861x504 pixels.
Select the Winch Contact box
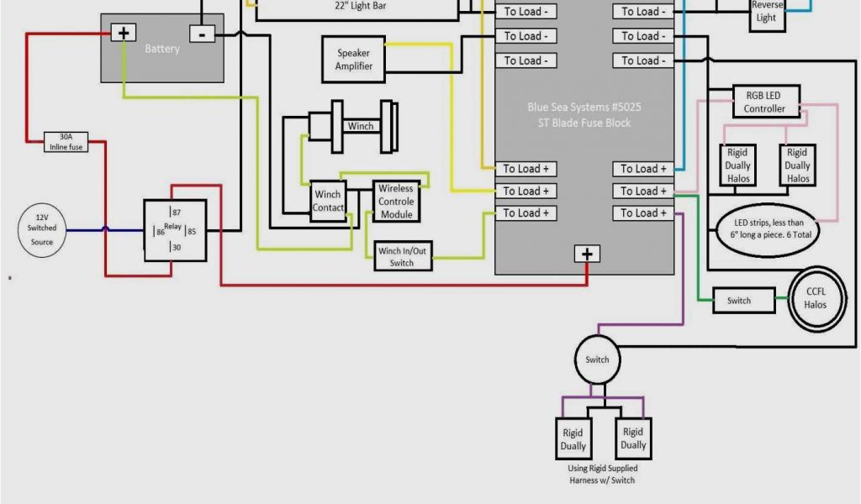pos(328,202)
